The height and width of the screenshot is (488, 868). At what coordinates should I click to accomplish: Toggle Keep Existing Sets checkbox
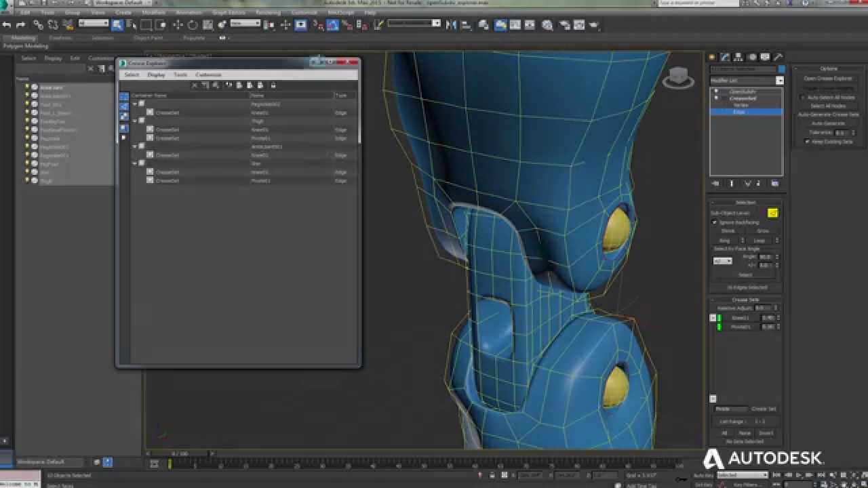click(807, 142)
